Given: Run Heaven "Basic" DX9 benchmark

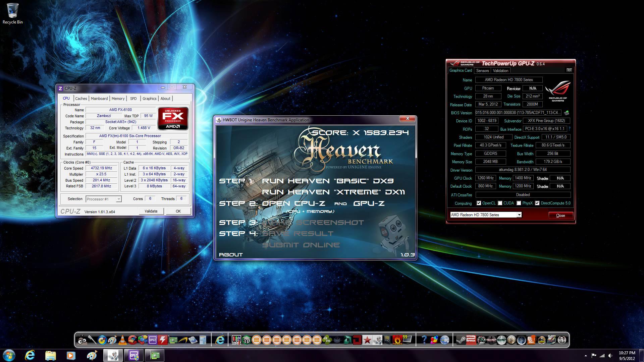Looking at the screenshot, I should (x=328, y=181).
